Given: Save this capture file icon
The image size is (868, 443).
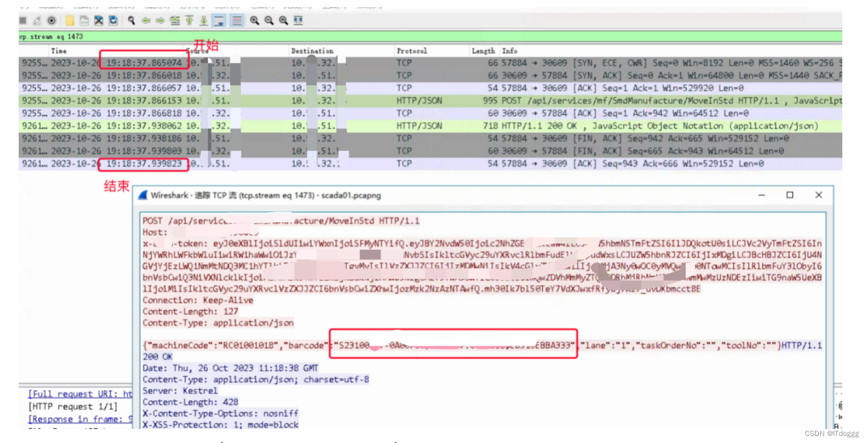Looking at the screenshot, I should click(84, 20).
